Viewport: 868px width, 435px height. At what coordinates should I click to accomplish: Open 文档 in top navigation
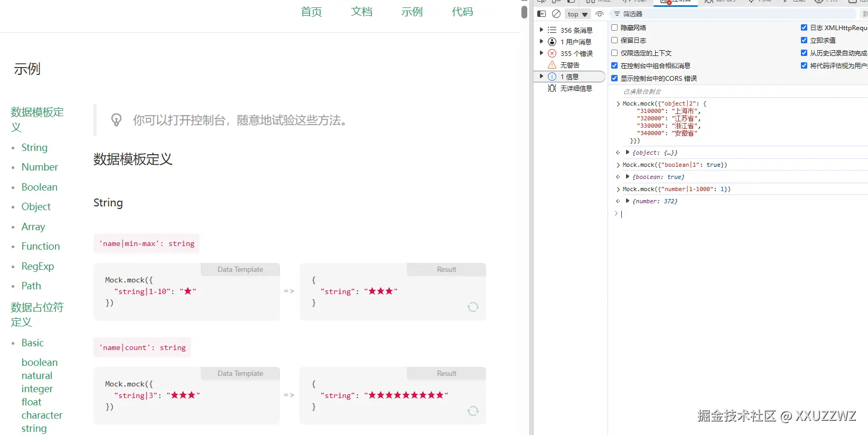point(361,12)
